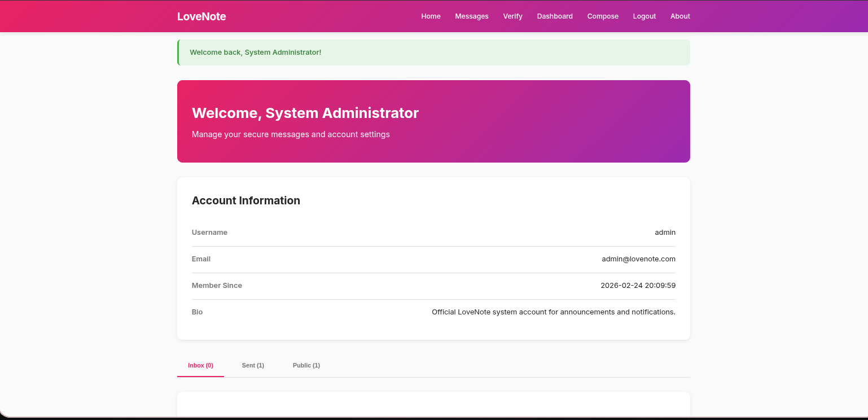Click the Bio description text
868x420 pixels.
point(553,312)
